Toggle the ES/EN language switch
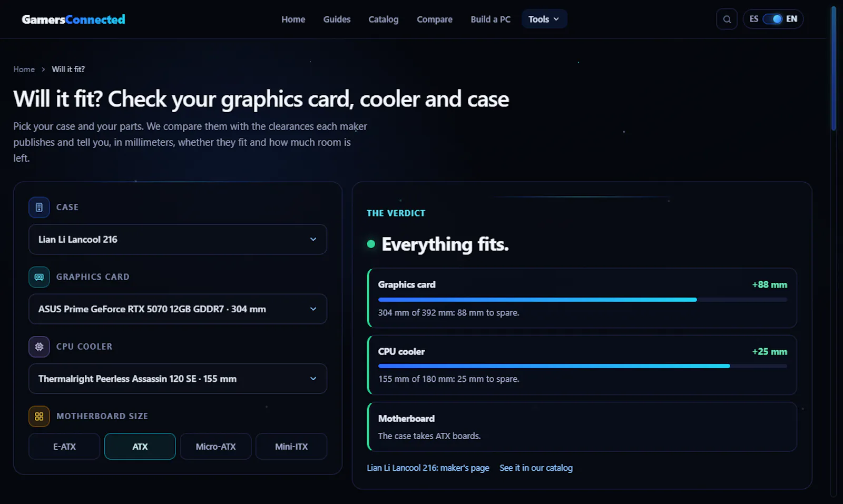The width and height of the screenshot is (843, 504). coord(772,19)
